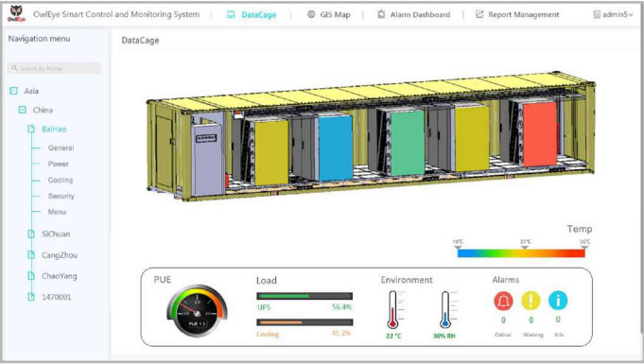This screenshot has height=364, width=644.
Task: Click the '22 °C' temperature reading
Action: coord(393,336)
